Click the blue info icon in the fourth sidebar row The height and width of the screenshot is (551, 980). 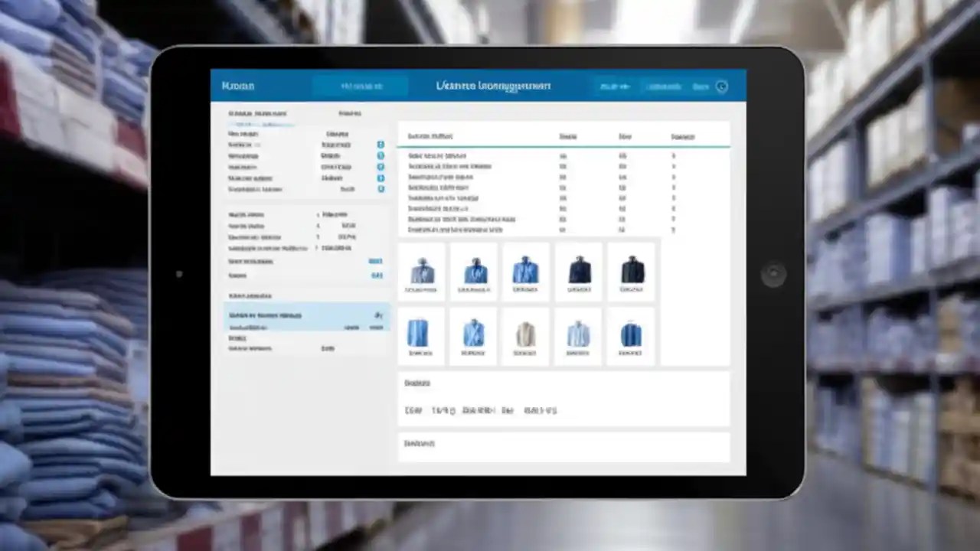click(x=381, y=178)
